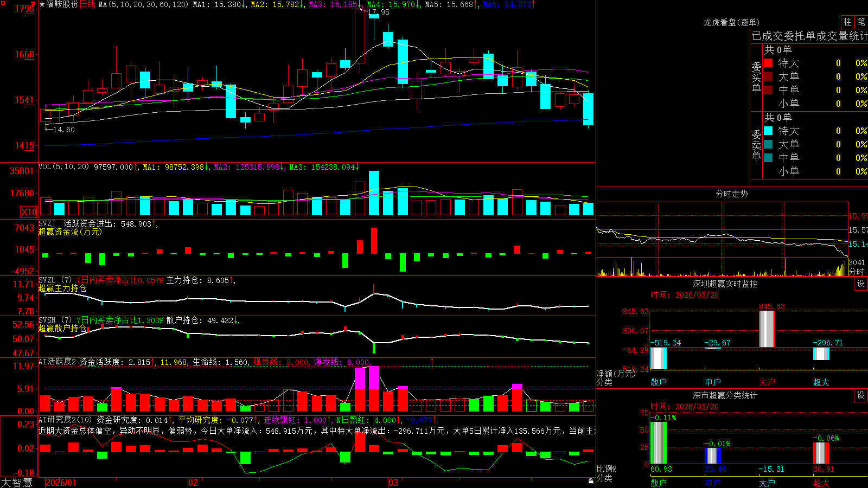Click the red 特大 buy order swatch
The height and width of the screenshot is (488, 868).
[x=768, y=63]
